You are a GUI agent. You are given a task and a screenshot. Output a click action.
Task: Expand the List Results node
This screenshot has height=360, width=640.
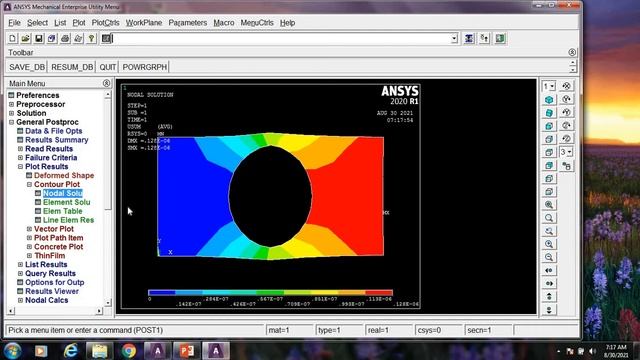click(20, 264)
